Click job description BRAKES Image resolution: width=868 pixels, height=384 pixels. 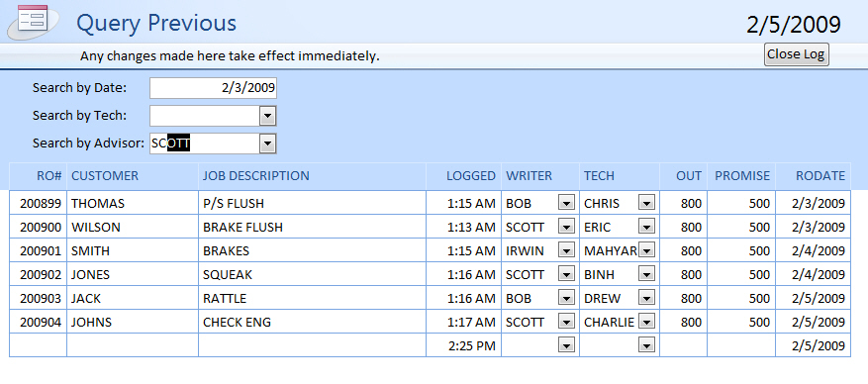312,250
